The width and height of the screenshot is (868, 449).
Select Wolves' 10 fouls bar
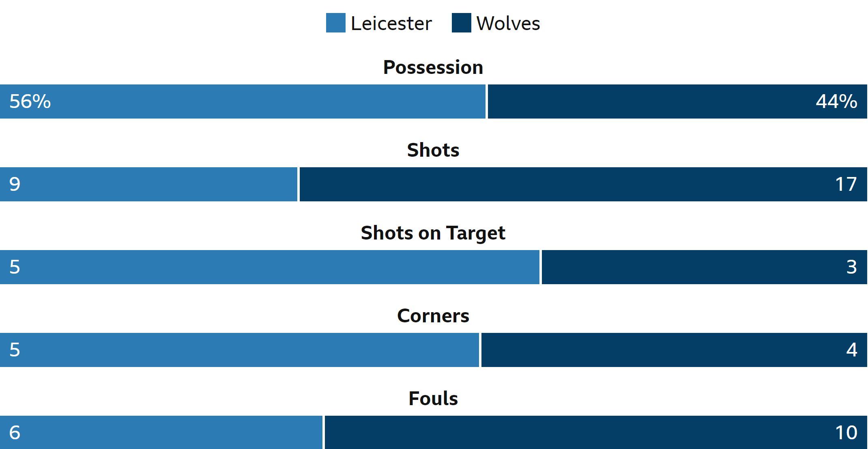click(x=596, y=432)
